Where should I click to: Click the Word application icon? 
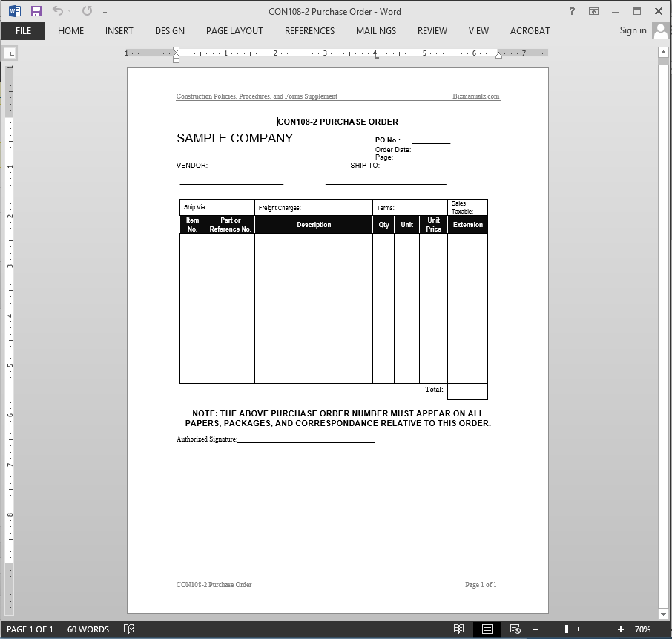(x=15, y=11)
